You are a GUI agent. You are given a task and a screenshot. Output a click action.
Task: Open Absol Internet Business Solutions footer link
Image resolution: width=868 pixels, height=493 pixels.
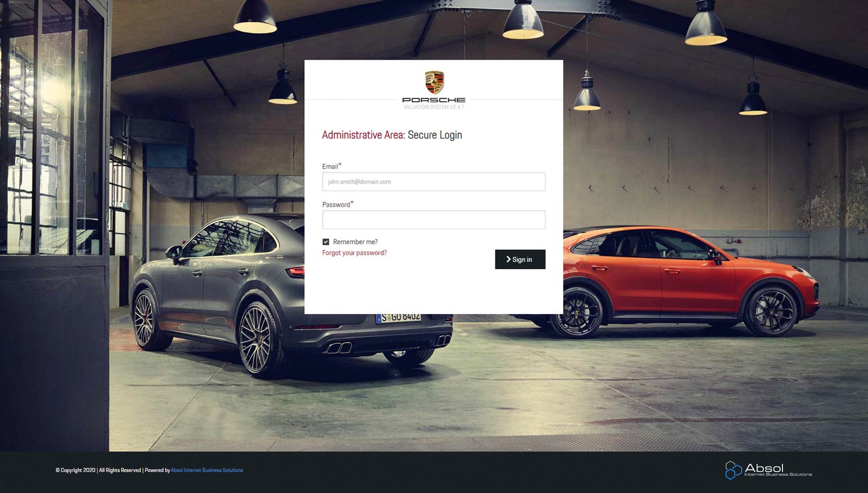coord(207,470)
